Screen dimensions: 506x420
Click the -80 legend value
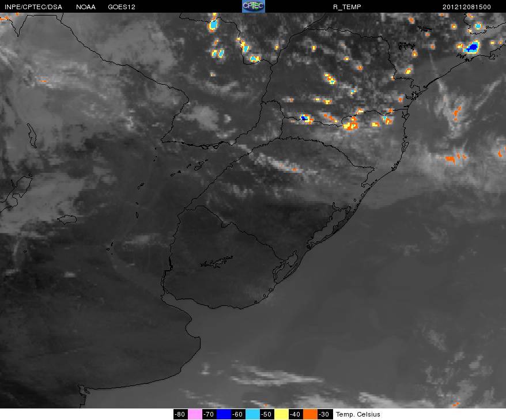[180, 414]
